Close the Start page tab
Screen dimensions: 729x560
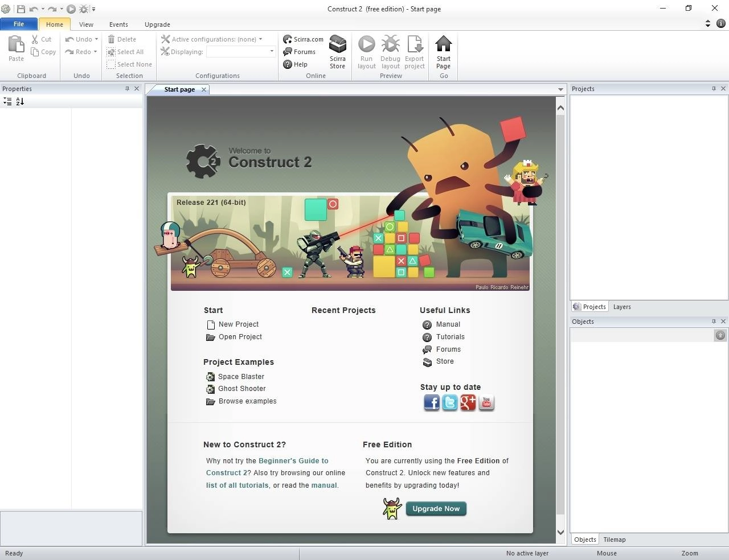(x=204, y=89)
